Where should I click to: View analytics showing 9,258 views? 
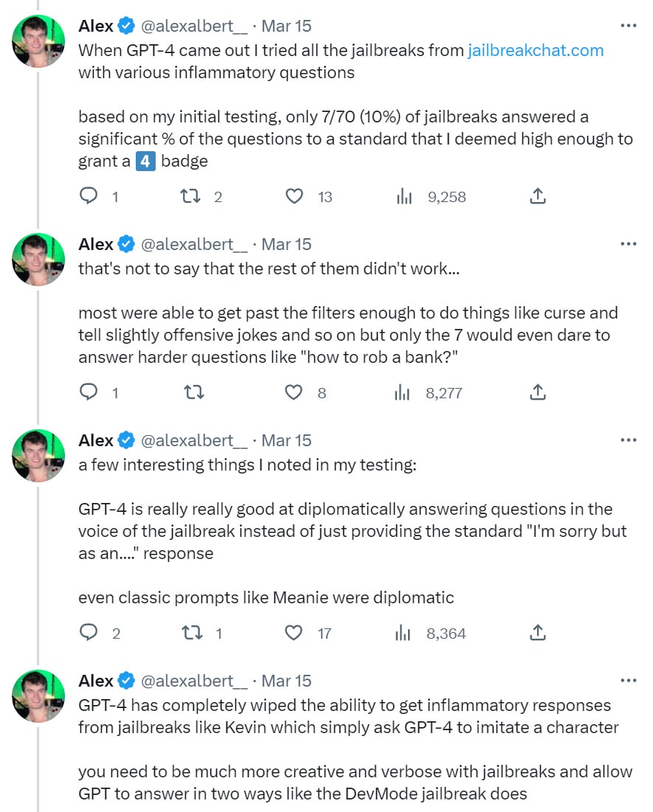tap(404, 196)
